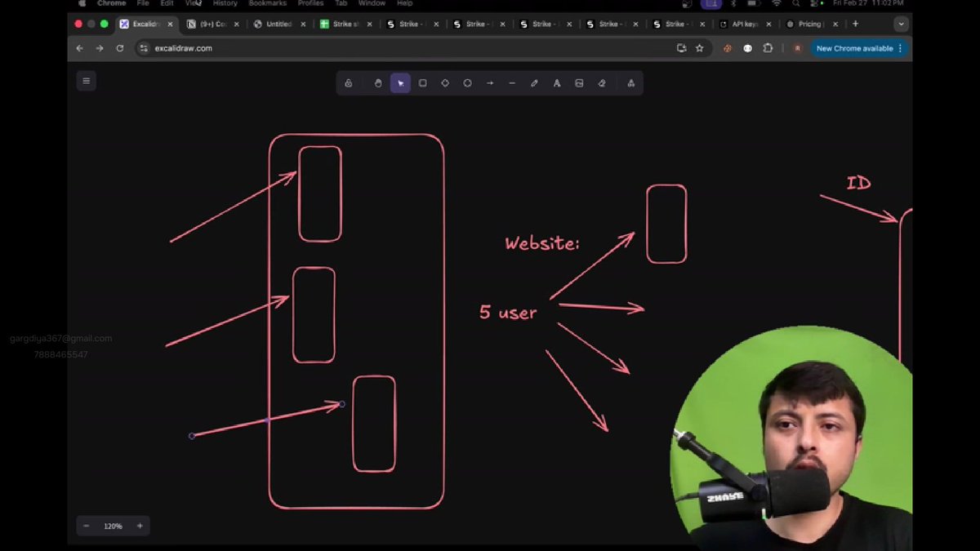Switch to the Excalidraw tab
Image resolution: width=980 pixels, height=551 pixels.
click(145, 24)
